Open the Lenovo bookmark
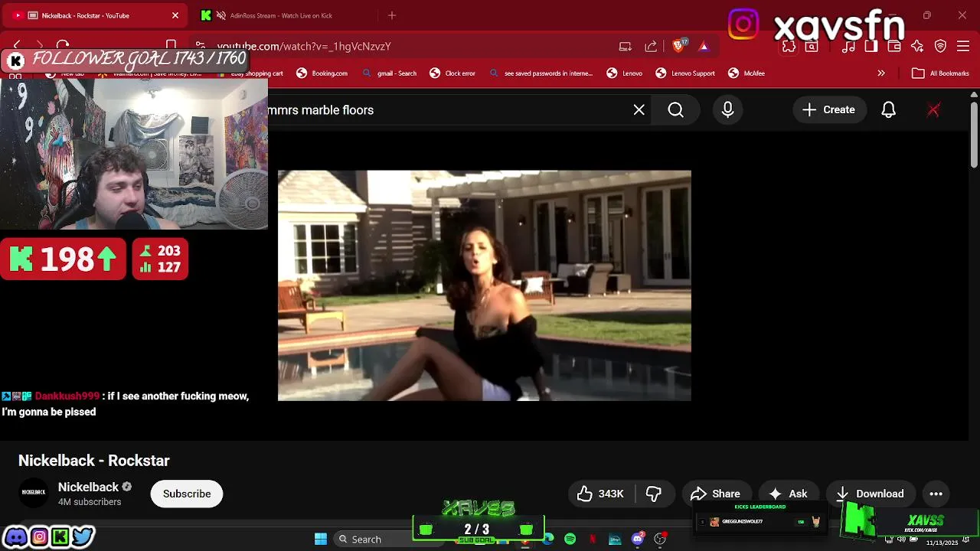 625,73
